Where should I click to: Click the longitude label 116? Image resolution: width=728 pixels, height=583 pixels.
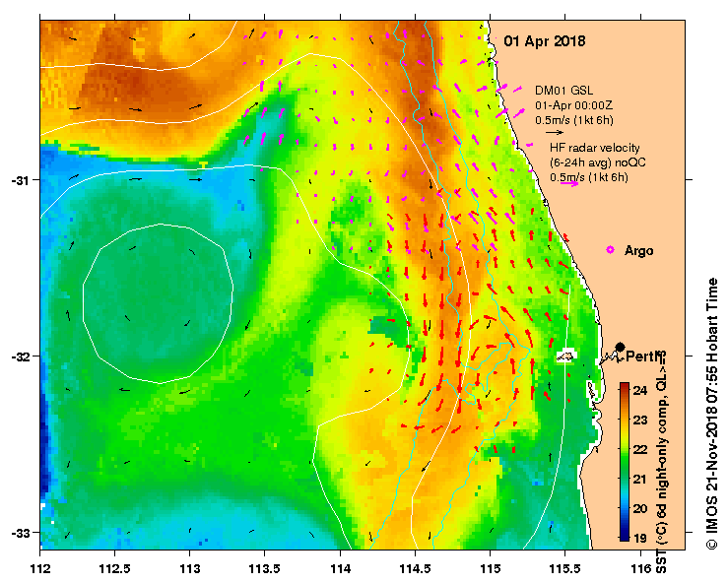[640, 568]
